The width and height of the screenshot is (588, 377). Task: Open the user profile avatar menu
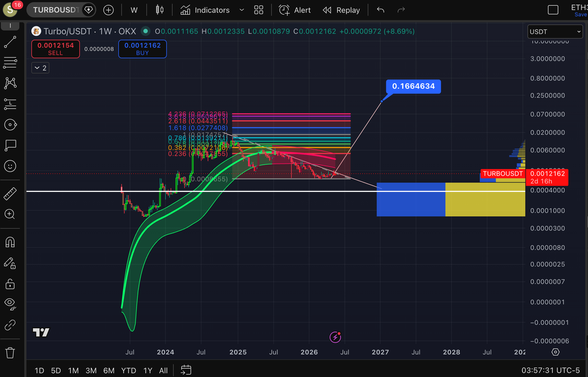[x=11, y=9]
